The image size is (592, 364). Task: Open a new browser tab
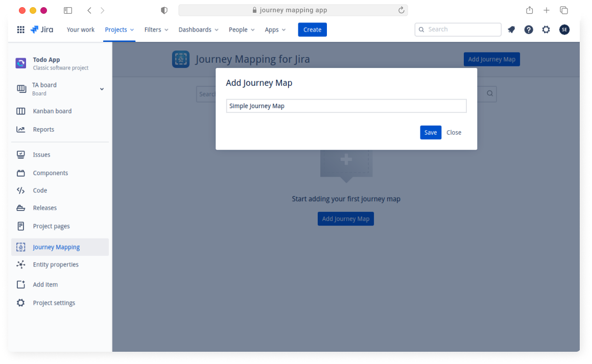pyautogui.click(x=547, y=10)
